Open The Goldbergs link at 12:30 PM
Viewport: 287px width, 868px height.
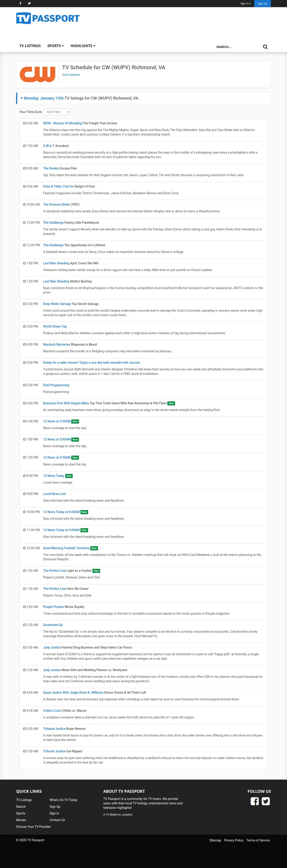click(53, 245)
